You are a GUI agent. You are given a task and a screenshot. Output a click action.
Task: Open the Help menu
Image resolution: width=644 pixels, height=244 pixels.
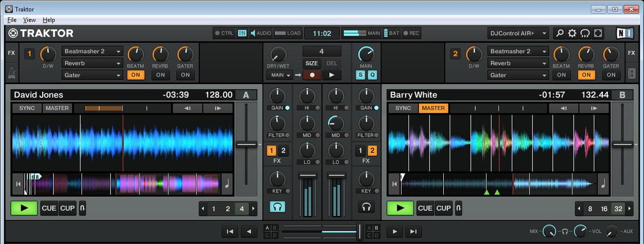[49, 20]
